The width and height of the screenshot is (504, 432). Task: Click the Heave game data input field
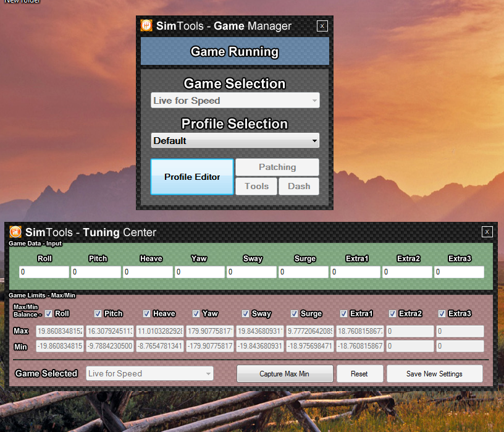click(148, 272)
